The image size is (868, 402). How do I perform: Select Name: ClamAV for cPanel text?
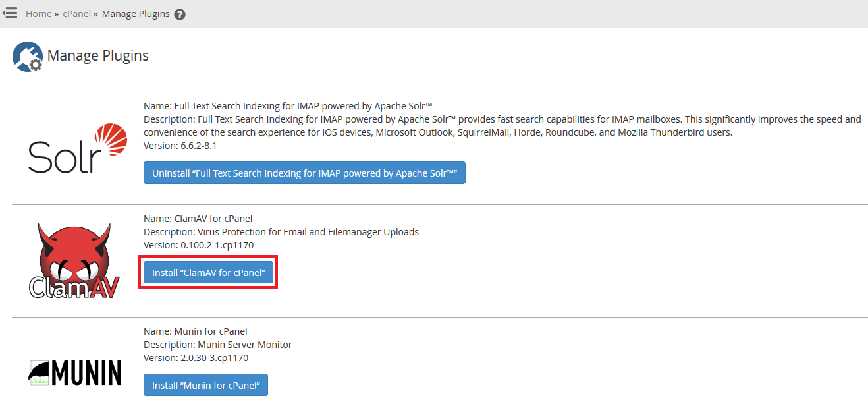click(198, 219)
